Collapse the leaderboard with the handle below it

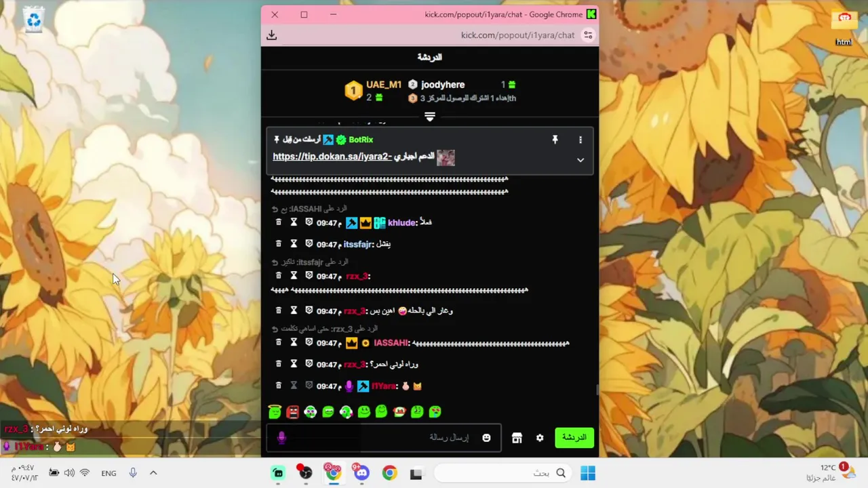point(429,117)
